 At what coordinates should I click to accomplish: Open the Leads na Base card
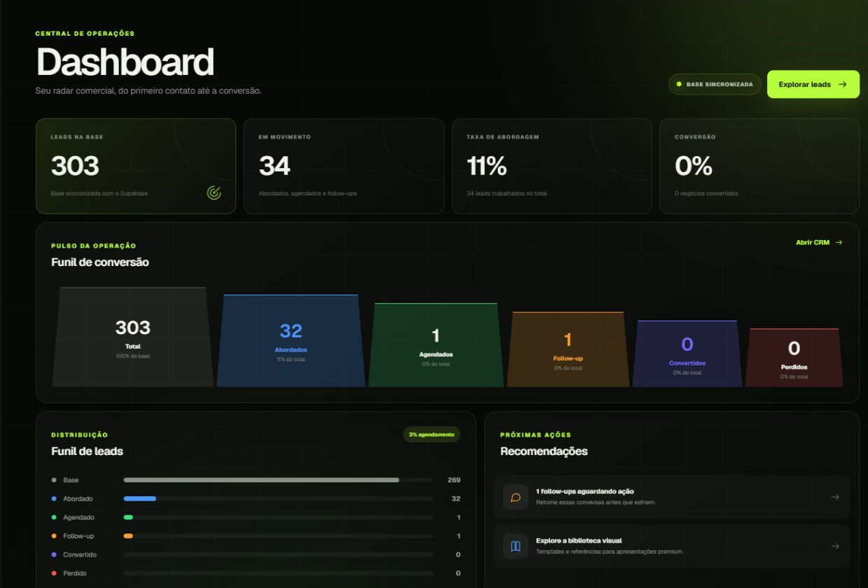click(x=136, y=166)
